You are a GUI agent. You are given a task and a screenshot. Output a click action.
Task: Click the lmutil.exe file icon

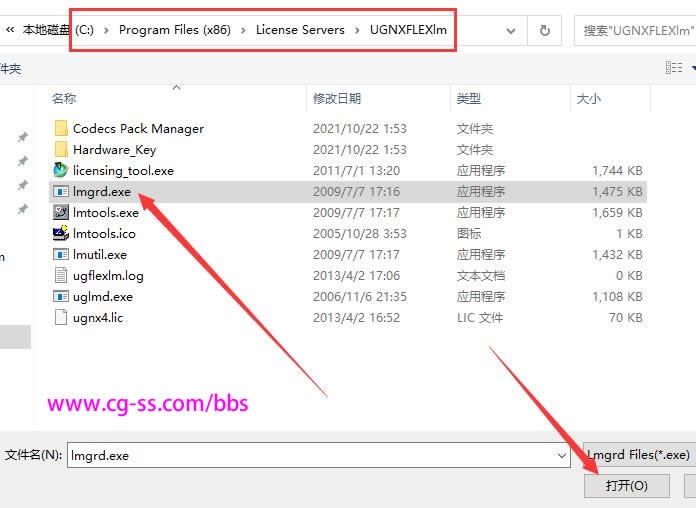coord(60,254)
